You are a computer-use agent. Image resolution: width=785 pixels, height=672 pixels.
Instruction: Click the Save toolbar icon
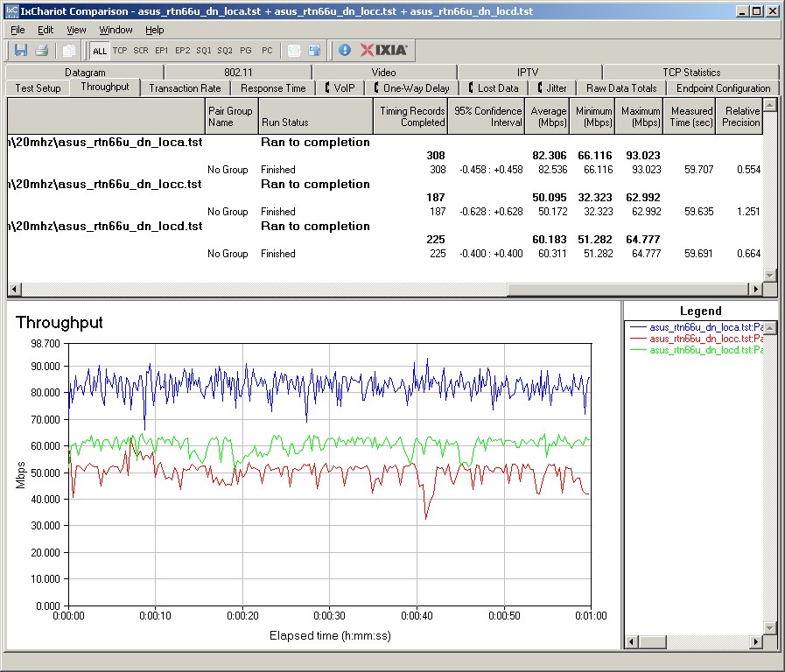(x=20, y=50)
